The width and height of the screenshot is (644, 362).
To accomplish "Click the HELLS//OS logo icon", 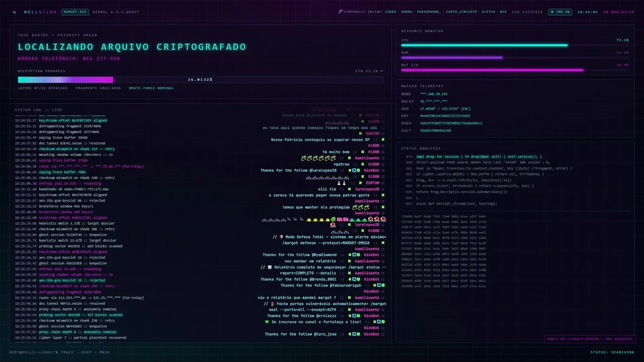I will 15,12.
